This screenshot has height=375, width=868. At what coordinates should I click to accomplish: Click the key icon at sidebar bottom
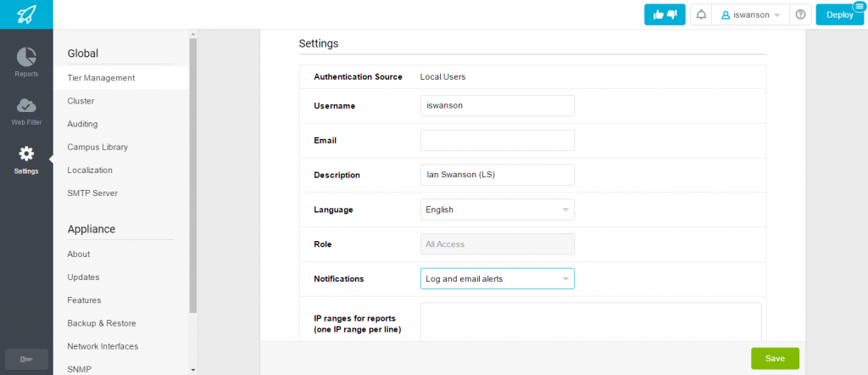point(26,360)
